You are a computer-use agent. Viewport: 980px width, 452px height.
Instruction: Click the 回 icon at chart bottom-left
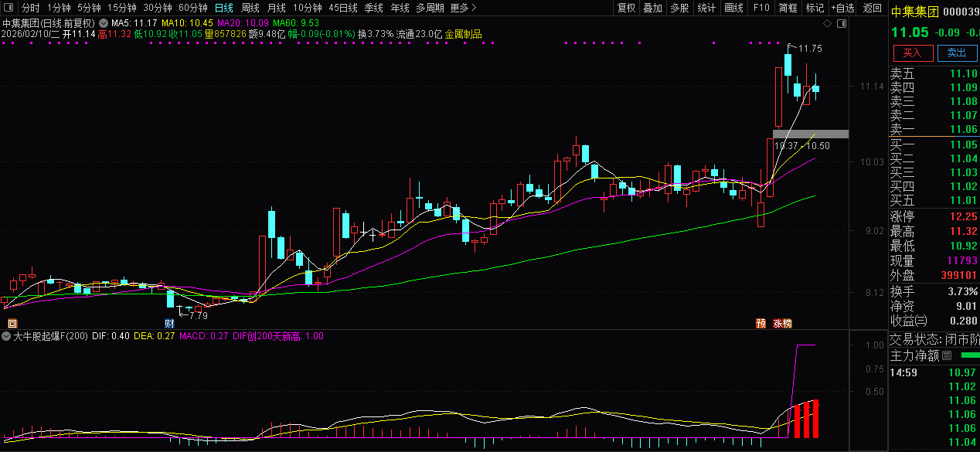click(11, 323)
